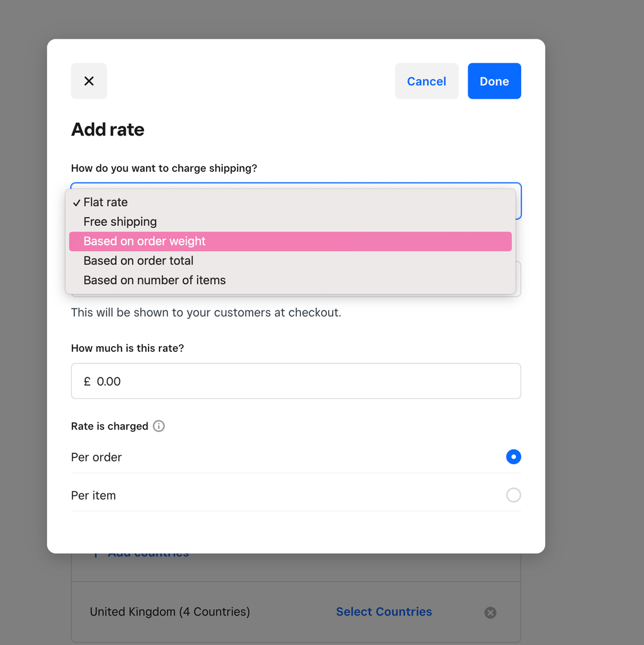Click the £ currency symbol in rate field

pyautogui.click(x=87, y=382)
